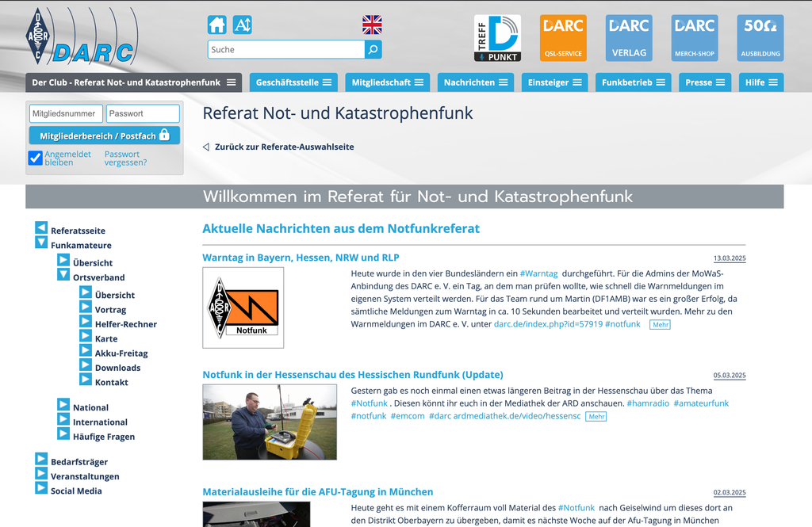This screenshot has height=527, width=812.
Task: Switch language via the British flag icon
Action: point(372,25)
